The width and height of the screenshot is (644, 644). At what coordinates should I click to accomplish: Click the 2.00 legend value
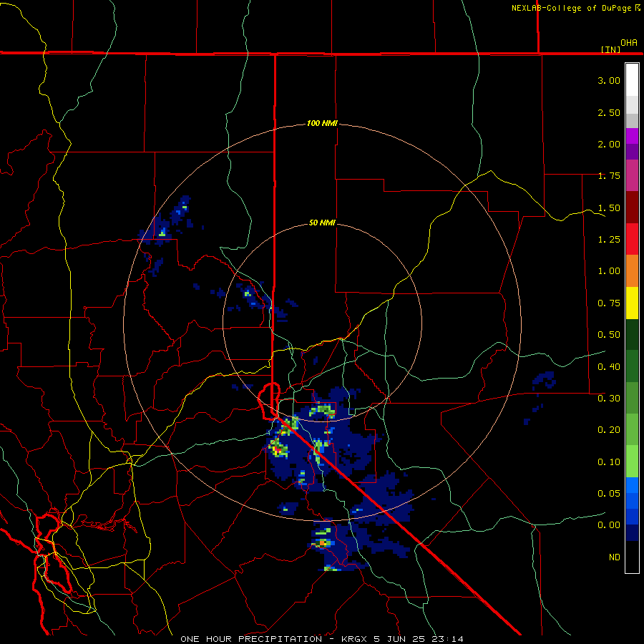pyautogui.click(x=609, y=144)
